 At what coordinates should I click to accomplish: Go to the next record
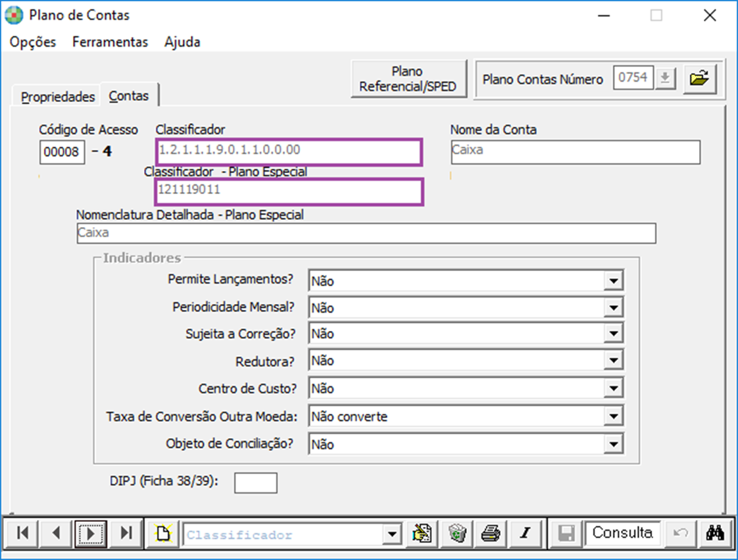point(91,533)
